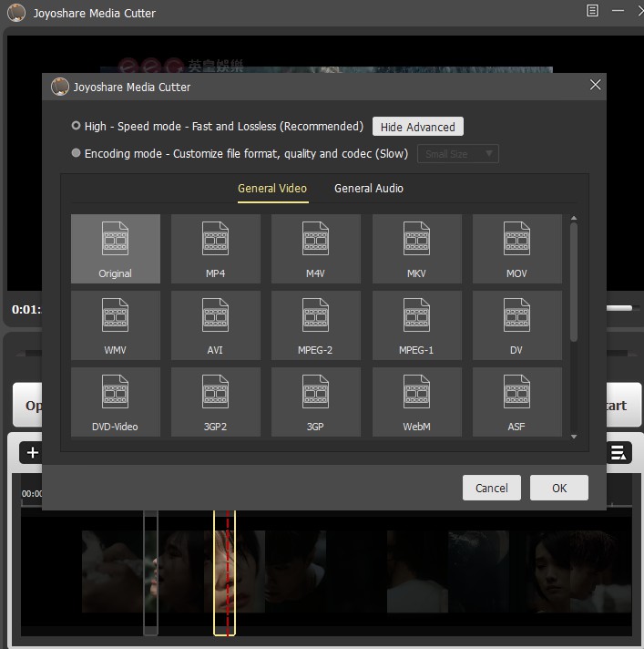Pick the MOV output format
Viewport: 644px width, 649px height.
(516, 249)
